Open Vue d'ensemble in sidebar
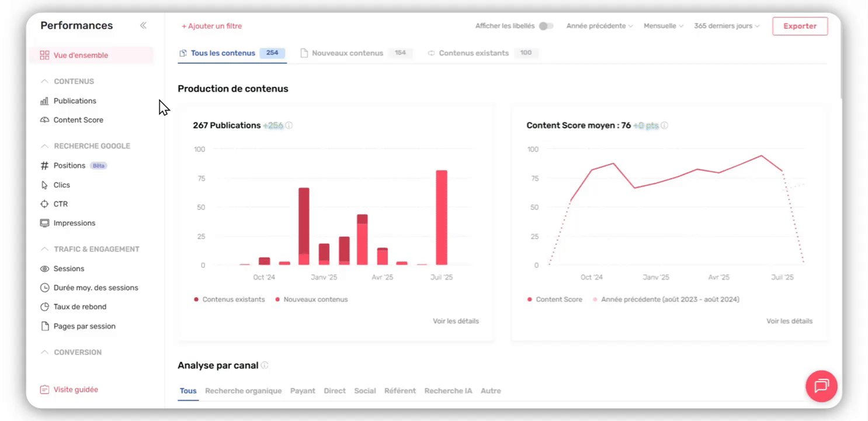868x421 pixels. tap(91, 56)
